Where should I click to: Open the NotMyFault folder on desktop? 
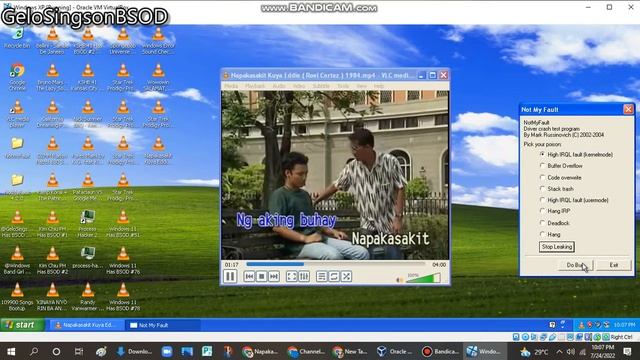pyautogui.click(x=17, y=148)
